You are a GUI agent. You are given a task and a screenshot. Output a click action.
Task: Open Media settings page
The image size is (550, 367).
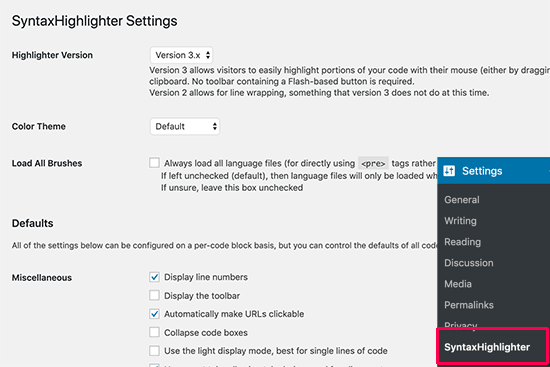tap(458, 284)
